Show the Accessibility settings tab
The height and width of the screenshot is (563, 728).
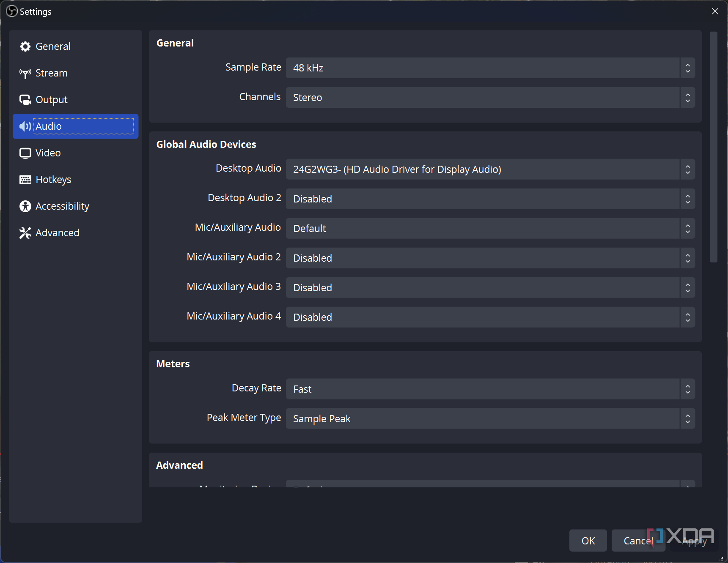click(x=76, y=206)
